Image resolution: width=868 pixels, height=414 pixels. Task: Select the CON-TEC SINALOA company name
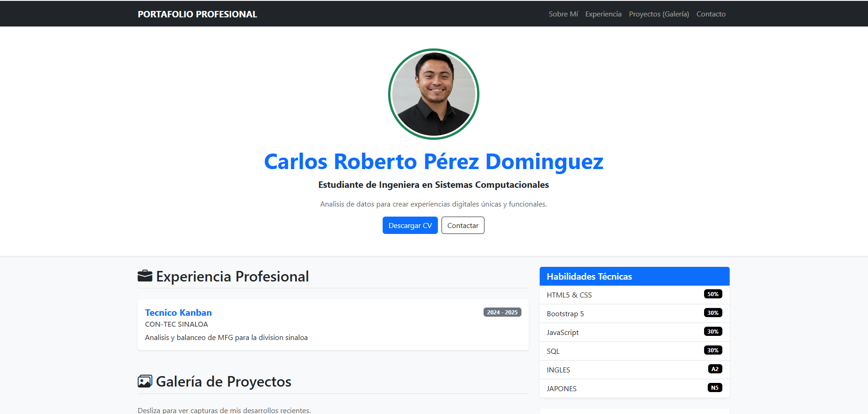(176, 324)
